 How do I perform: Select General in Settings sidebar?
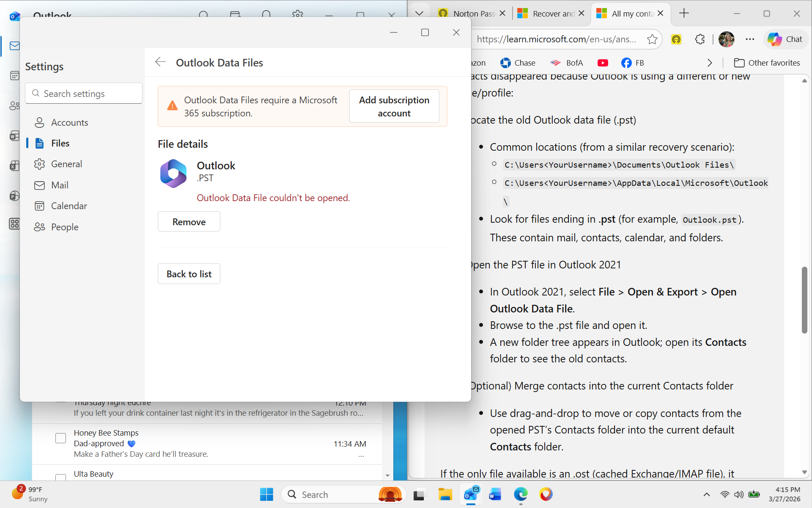point(84,164)
